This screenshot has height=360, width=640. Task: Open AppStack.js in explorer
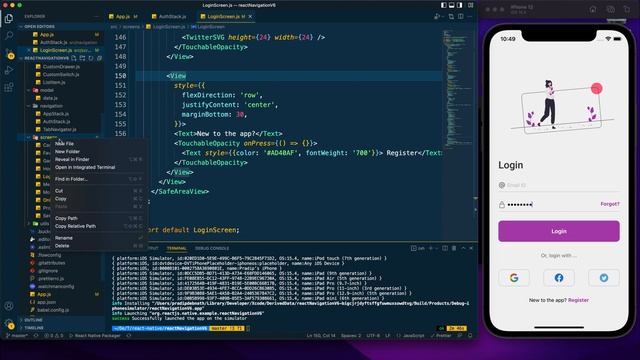tap(56, 114)
